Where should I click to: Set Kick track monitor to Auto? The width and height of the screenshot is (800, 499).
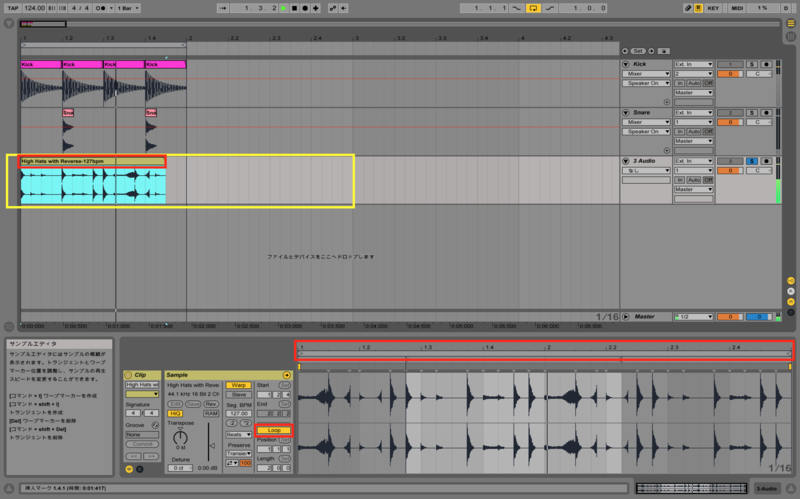pyautogui.click(x=693, y=83)
